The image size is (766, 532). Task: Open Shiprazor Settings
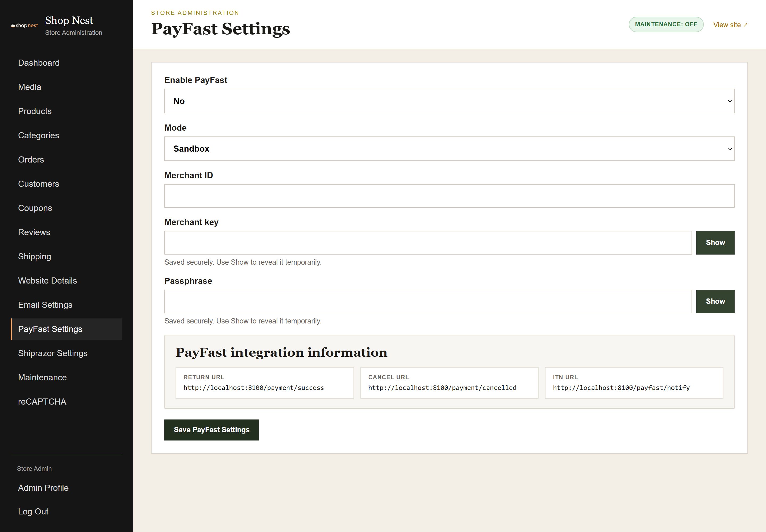click(x=66, y=353)
